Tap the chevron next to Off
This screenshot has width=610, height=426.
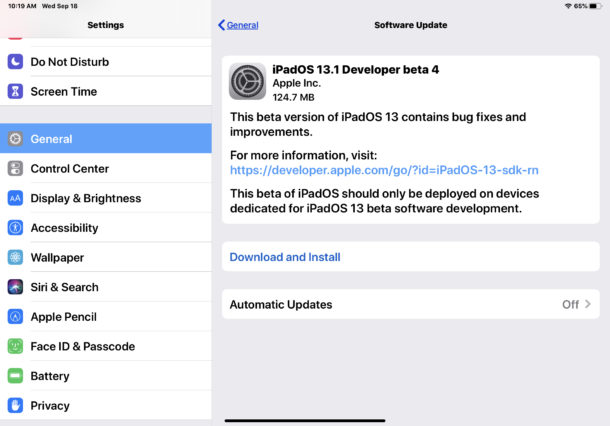coord(588,304)
